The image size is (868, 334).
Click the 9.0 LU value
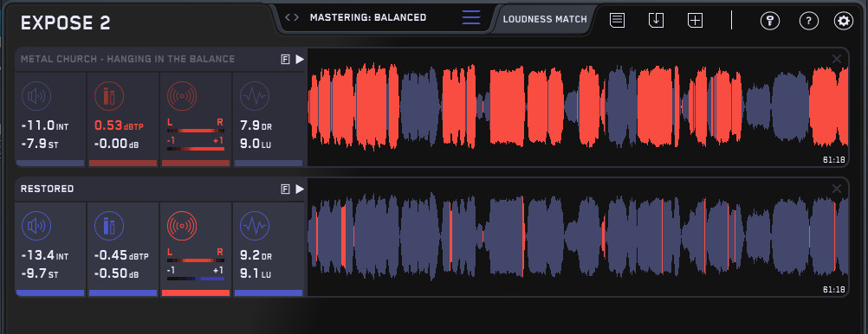tap(256, 144)
